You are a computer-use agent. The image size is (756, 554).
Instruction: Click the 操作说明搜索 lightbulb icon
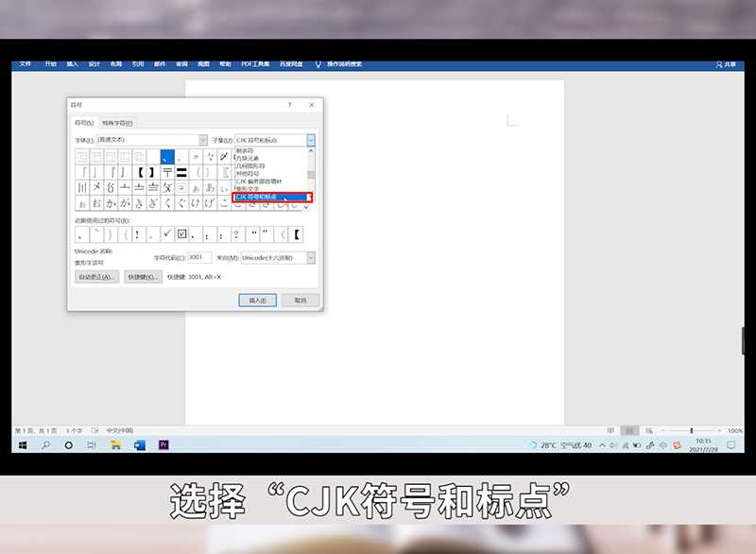pos(318,64)
